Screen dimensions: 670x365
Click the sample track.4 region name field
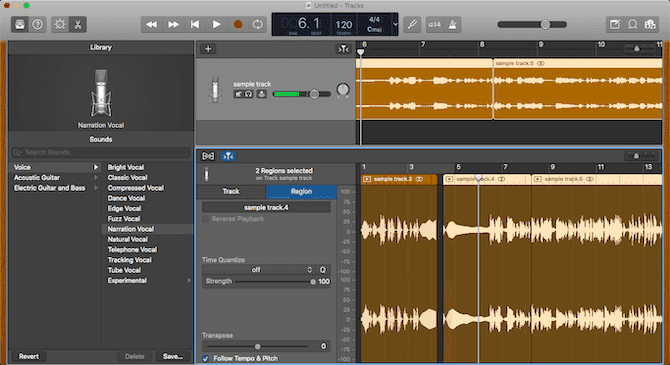click(x=266, y=207)
